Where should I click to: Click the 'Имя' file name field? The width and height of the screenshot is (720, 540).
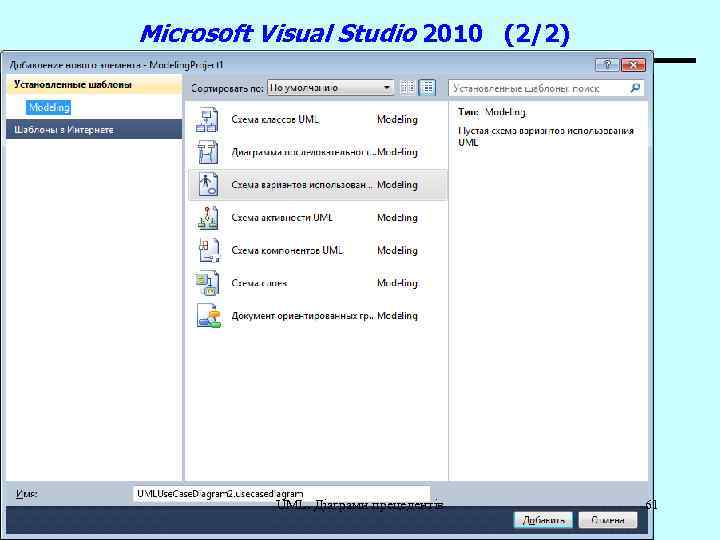tap(281, 494)
